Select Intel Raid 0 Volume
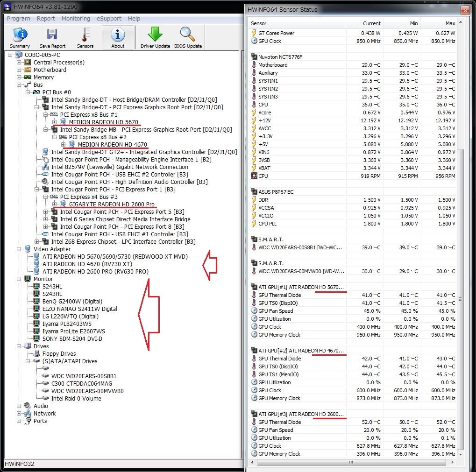476x472 pixels. (76, 398)
